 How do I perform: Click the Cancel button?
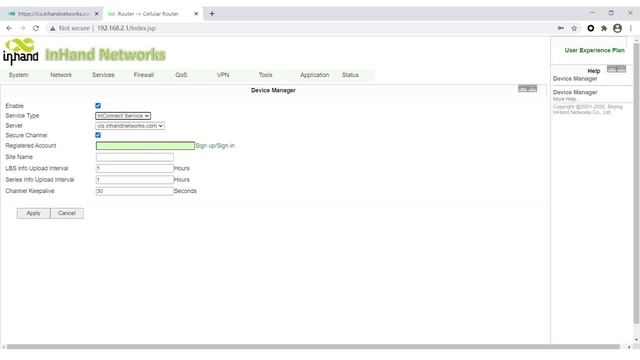tap(67, 213)
